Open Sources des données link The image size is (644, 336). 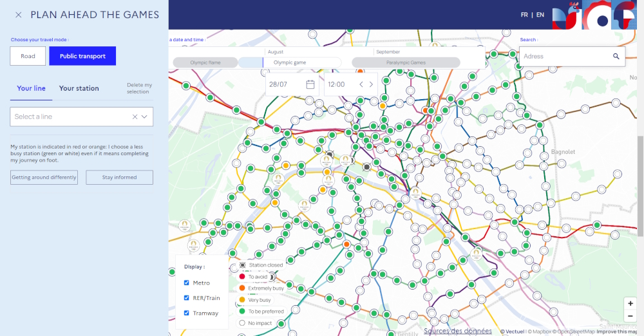[457, 331]
